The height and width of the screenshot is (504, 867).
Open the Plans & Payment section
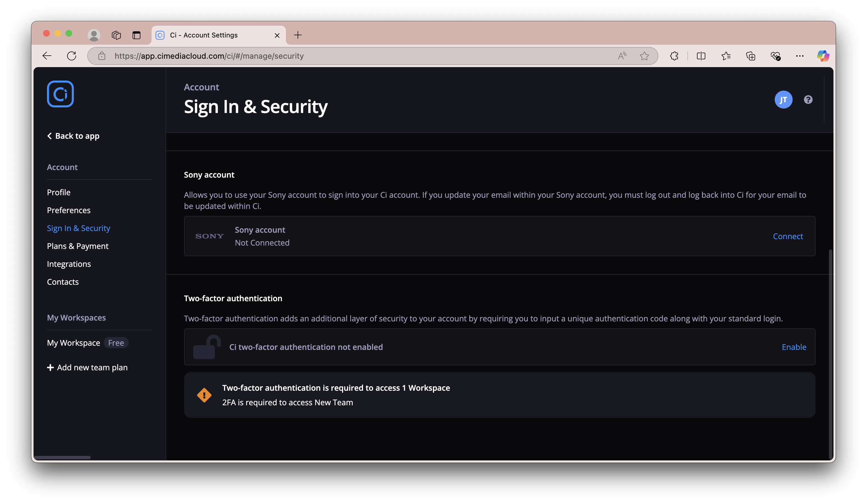click(x=78, y=246)
